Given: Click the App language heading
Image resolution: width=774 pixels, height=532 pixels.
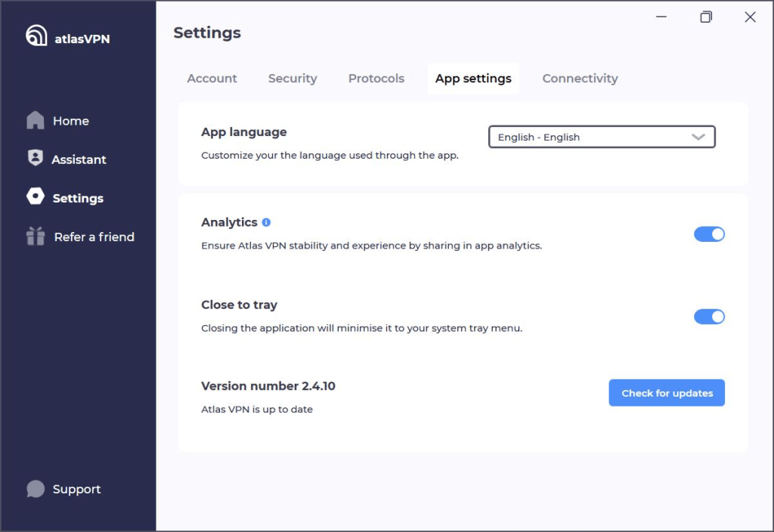Looking at the screenshot, I should tap(244, 132).
